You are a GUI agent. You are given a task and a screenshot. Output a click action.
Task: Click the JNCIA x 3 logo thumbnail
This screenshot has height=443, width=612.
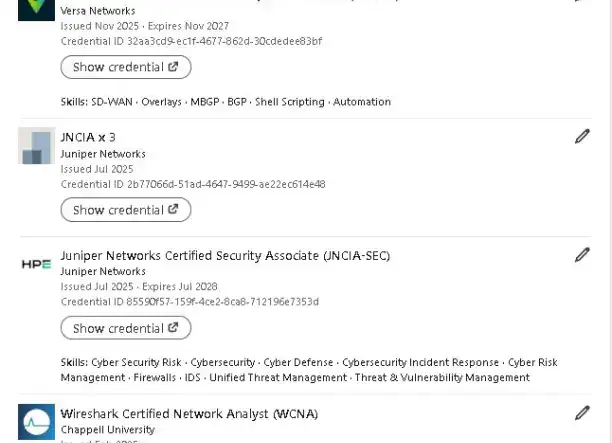pyautogui.click(x=36, y=146)
